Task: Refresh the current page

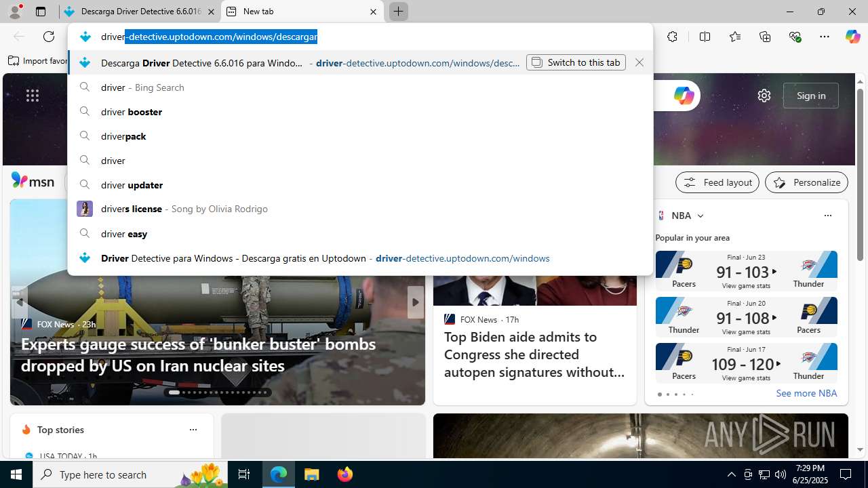Action: tap(49, 37)
